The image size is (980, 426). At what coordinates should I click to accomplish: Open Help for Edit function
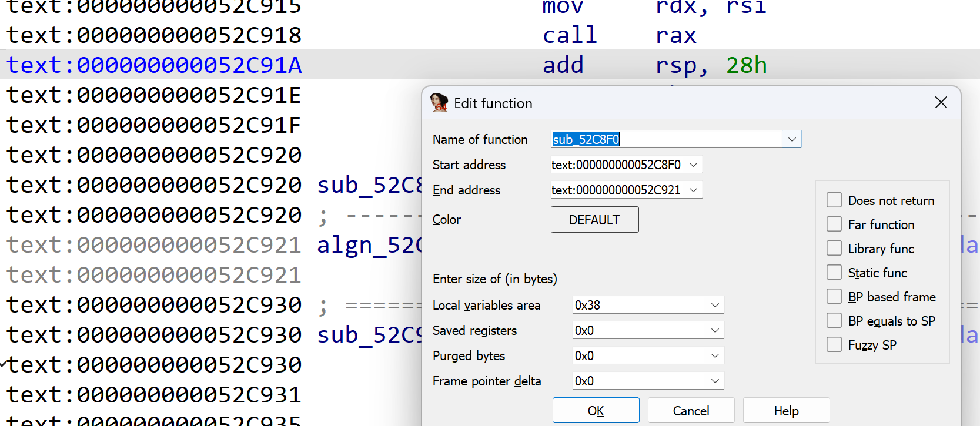coord(787,410)
